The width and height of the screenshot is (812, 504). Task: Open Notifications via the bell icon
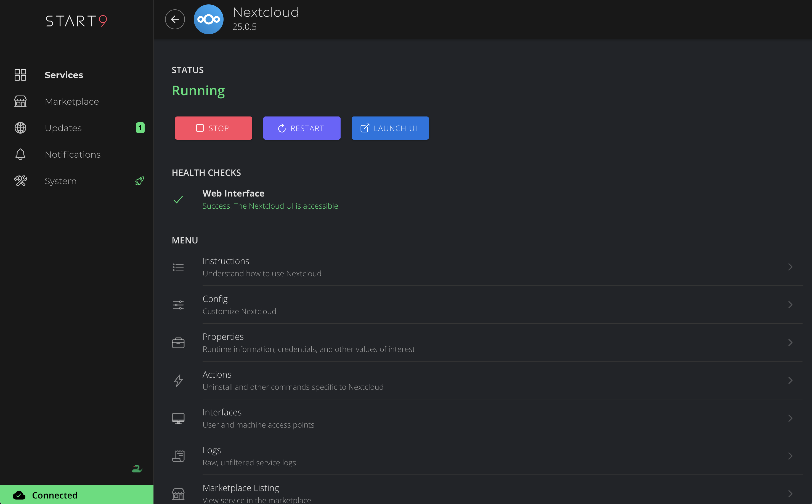(x=20, y=154)
